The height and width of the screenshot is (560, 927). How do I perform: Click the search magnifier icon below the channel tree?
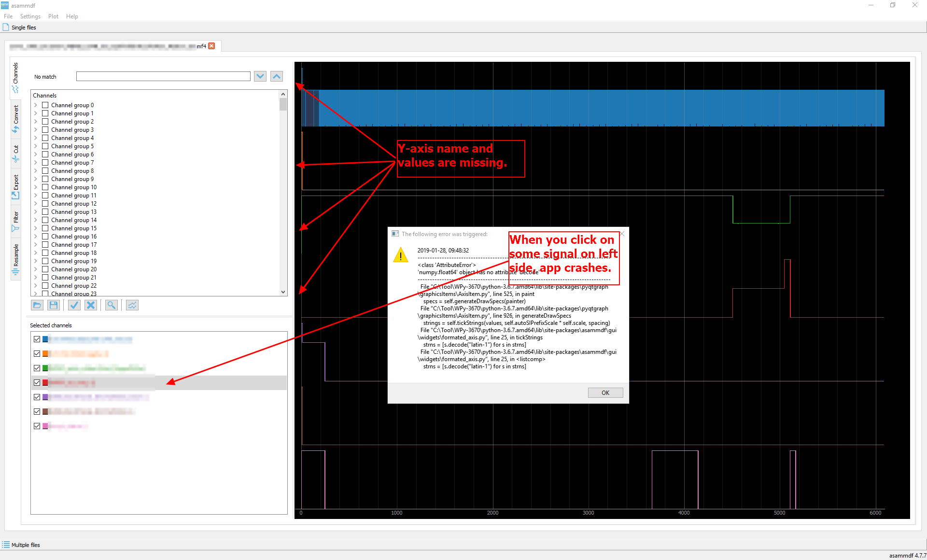pos(111,305)
